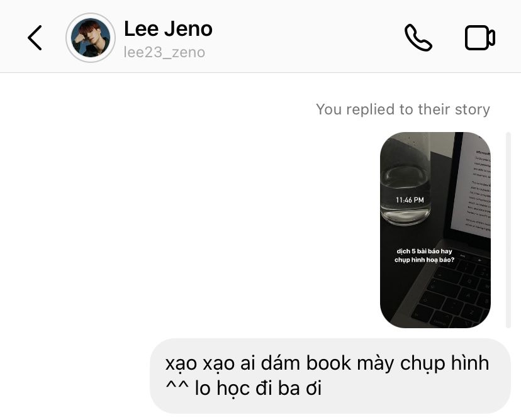Screen dimensions: 521x420
Task: Select the message bubble starting 'xạo xạo ai dám'
Action: (x=330, y=376)
